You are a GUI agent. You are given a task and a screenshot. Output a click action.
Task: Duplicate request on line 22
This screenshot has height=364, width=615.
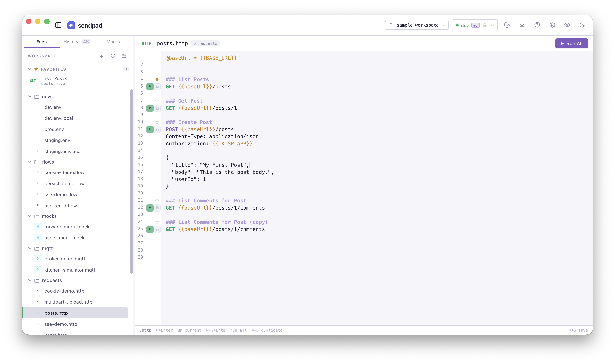(x=157, y=208)
